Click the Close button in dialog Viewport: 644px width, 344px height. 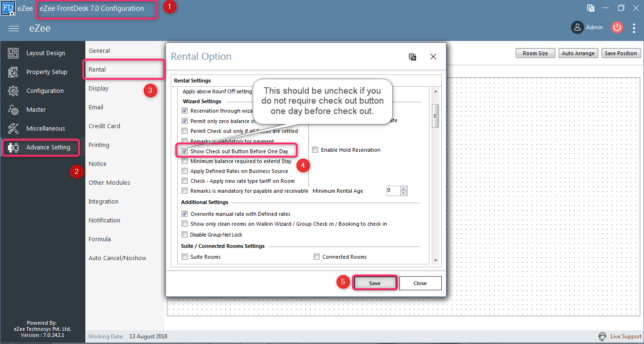click(x=420, y=283)
